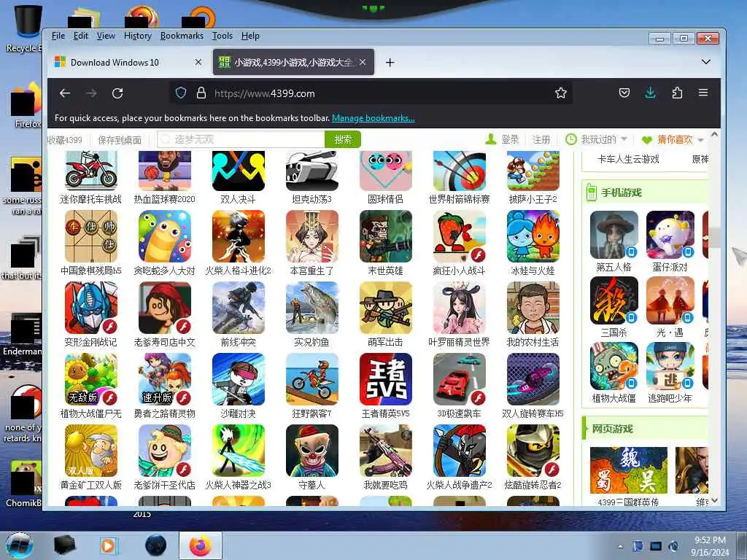747x560 pixels.
Task: Click the page scrollbar down arrow
Action: (x=714, y=500)
